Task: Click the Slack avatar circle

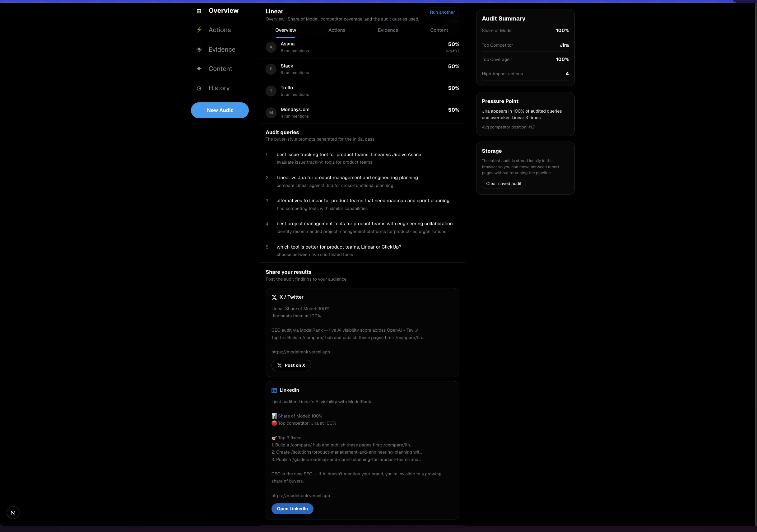Action: pyautogui.click(x=271, y=69)
